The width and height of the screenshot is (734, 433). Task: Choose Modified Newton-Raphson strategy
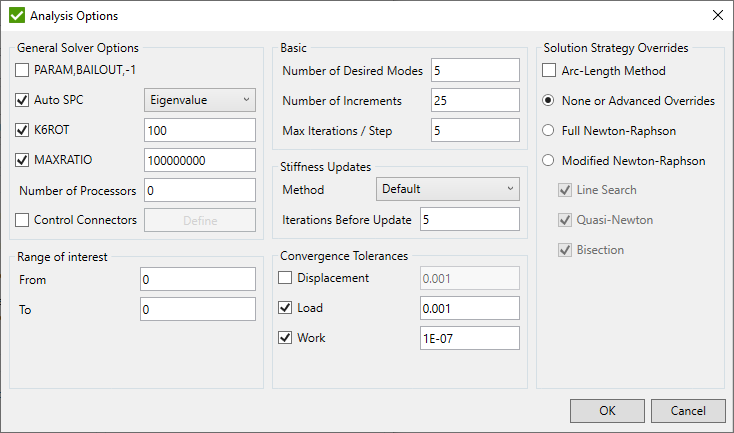click(549, 160)
